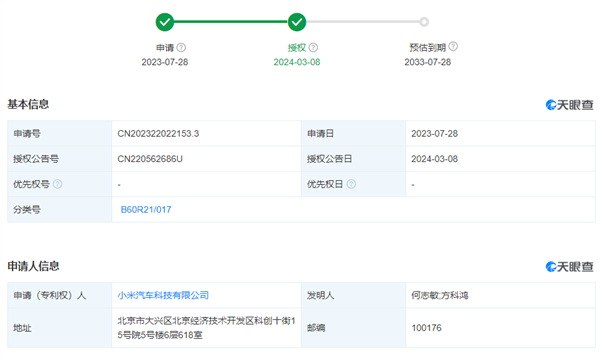Click the 申请号 label cell
The width and height of the screenshot is (600, 362).
tap(59, 134)
